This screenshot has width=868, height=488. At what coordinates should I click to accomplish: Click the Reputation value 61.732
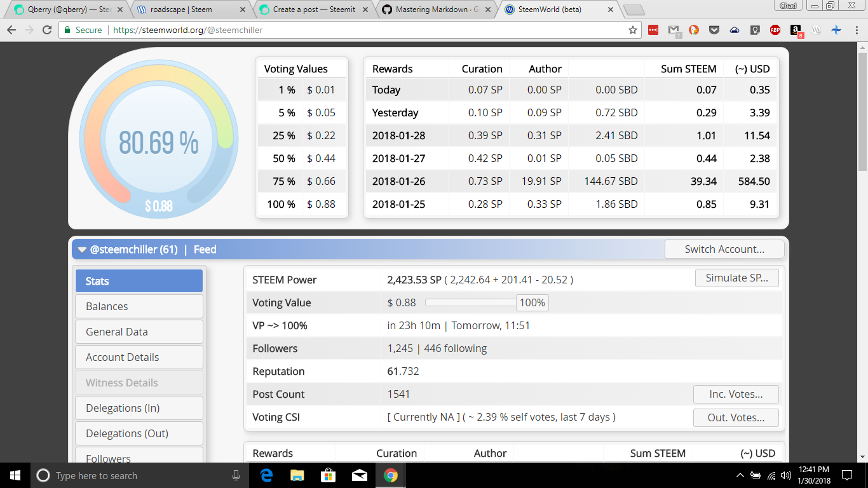click(x=403, y=371)
